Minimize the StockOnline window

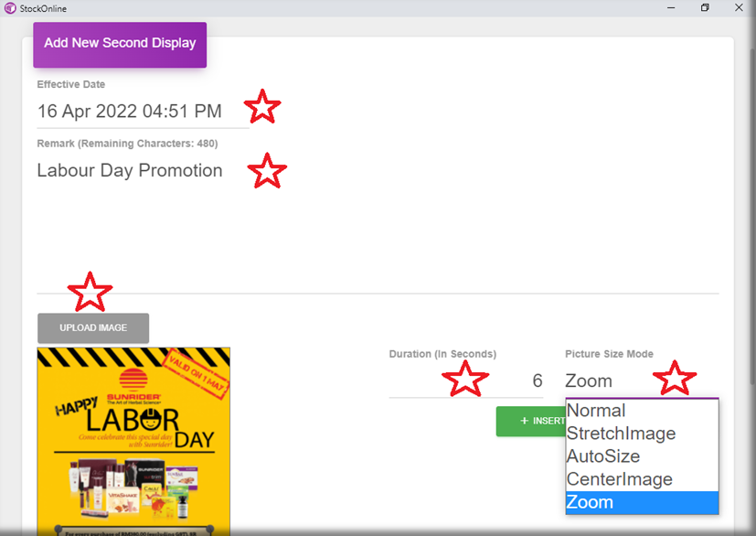coord(670,8)
